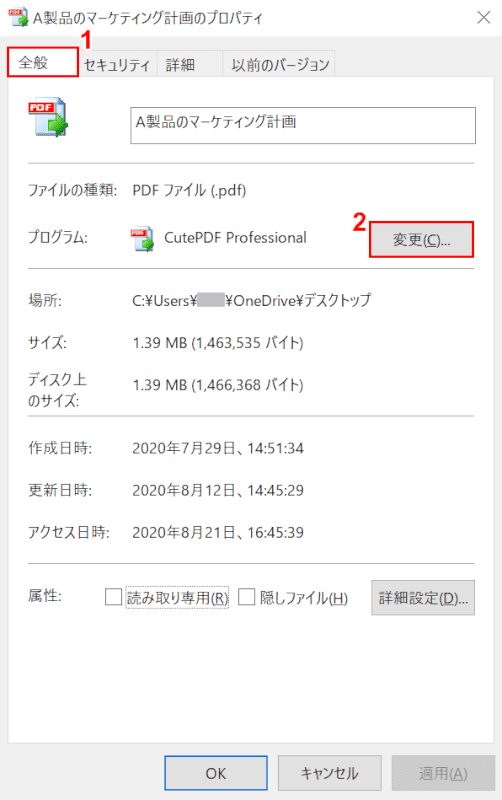Confirm with the OK button

click(x=216, y=773)
